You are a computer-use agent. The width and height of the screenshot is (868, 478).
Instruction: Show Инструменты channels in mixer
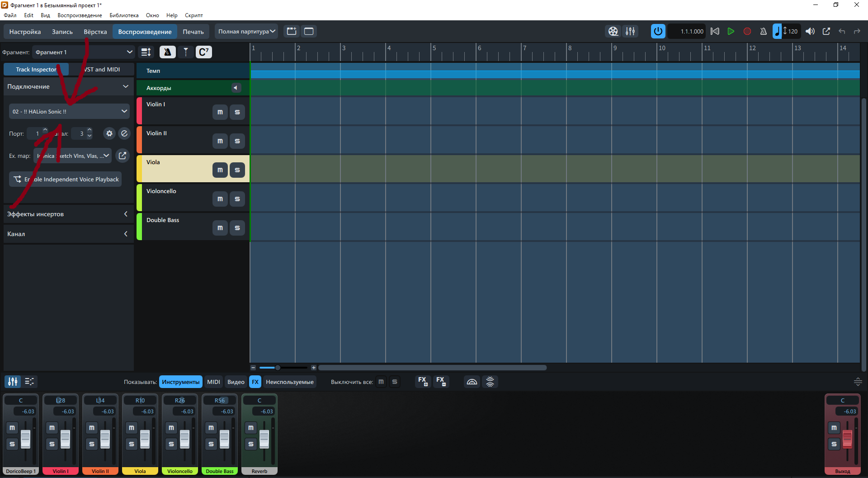180,382
